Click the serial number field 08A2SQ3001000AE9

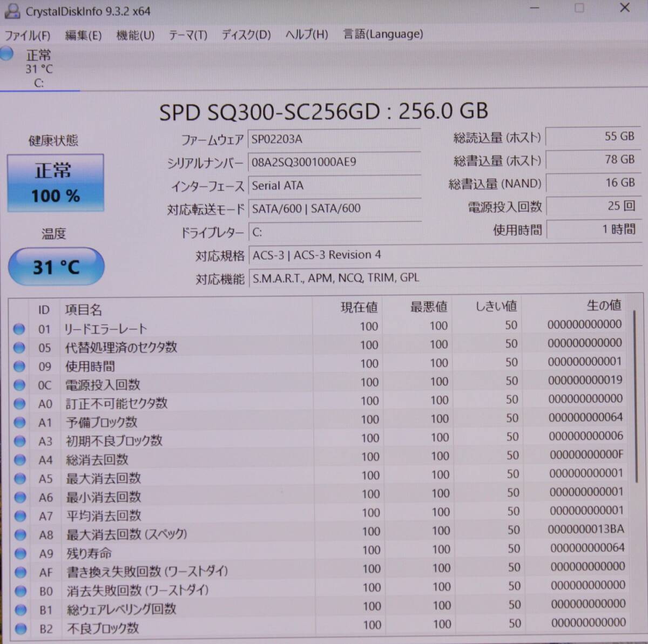335,162
